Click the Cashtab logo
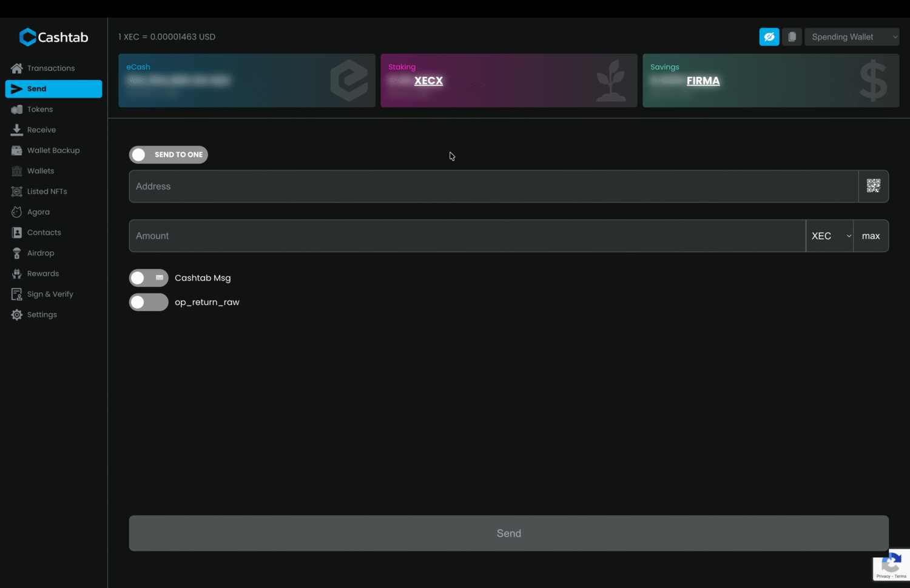 click(x=53, y=37)
